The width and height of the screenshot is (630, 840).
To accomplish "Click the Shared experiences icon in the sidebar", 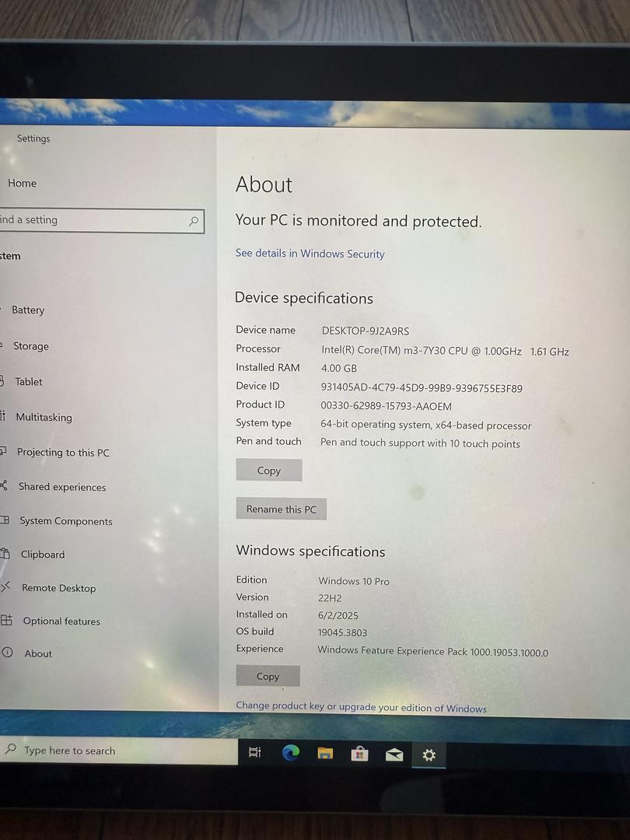I will (x=4, y=485).
